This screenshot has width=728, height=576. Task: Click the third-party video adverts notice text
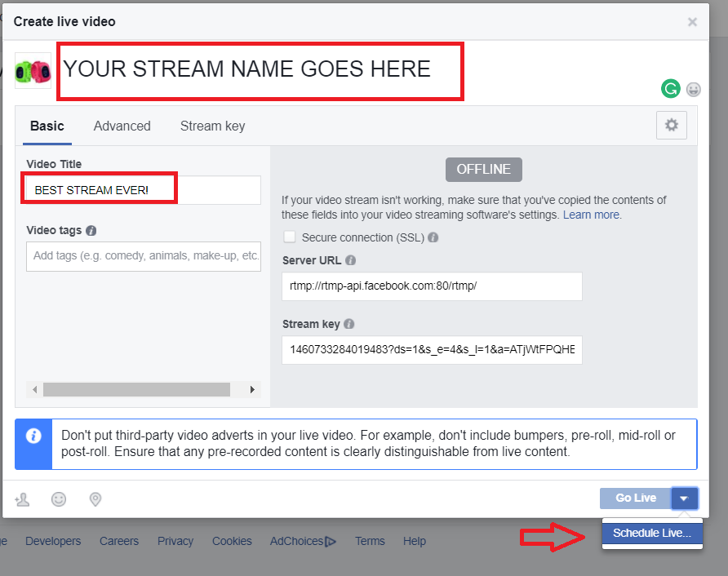(x=368, y=444)
